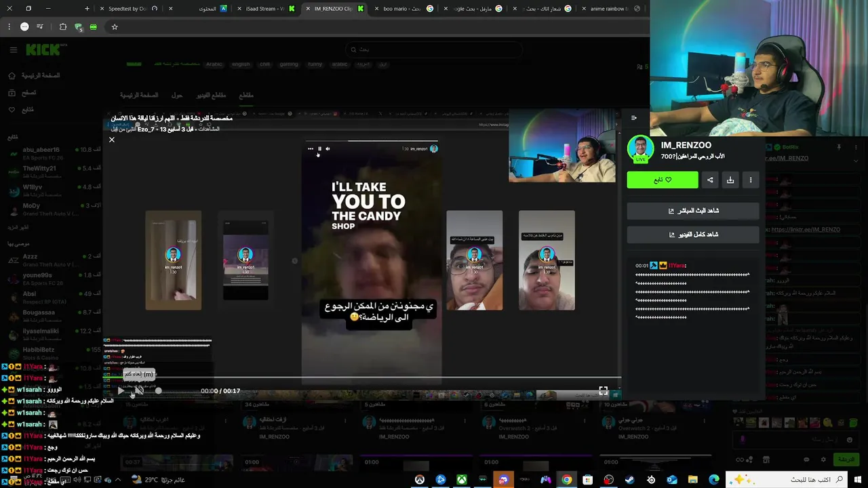Close the clip viewer with the X
This screenshot has height=488, width=868.
pyautogui.click(x=112, y=140)
